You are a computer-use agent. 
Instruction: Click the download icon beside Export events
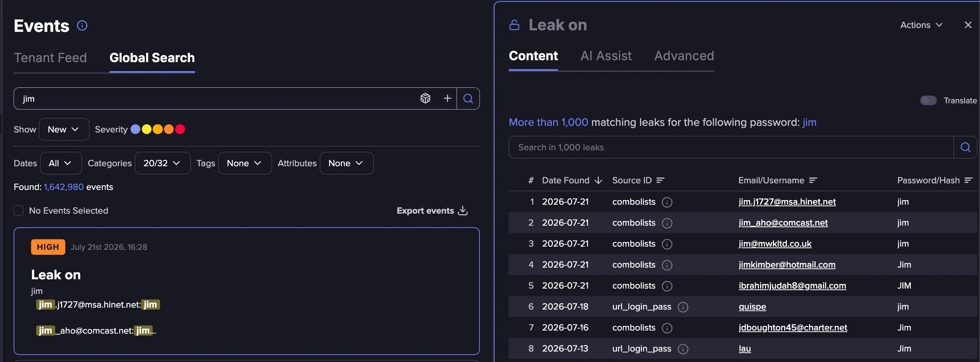coord(463,211)
